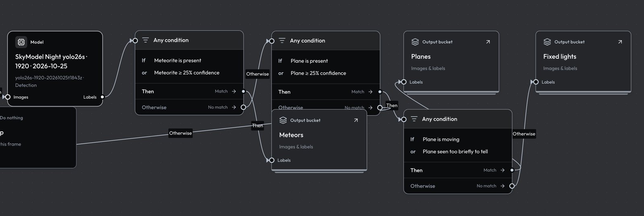Image resolution: width=644 pixels, height=216 pixels.
Task: Click the Fixed lights bucket title
Action: click(x=559, y=57)
